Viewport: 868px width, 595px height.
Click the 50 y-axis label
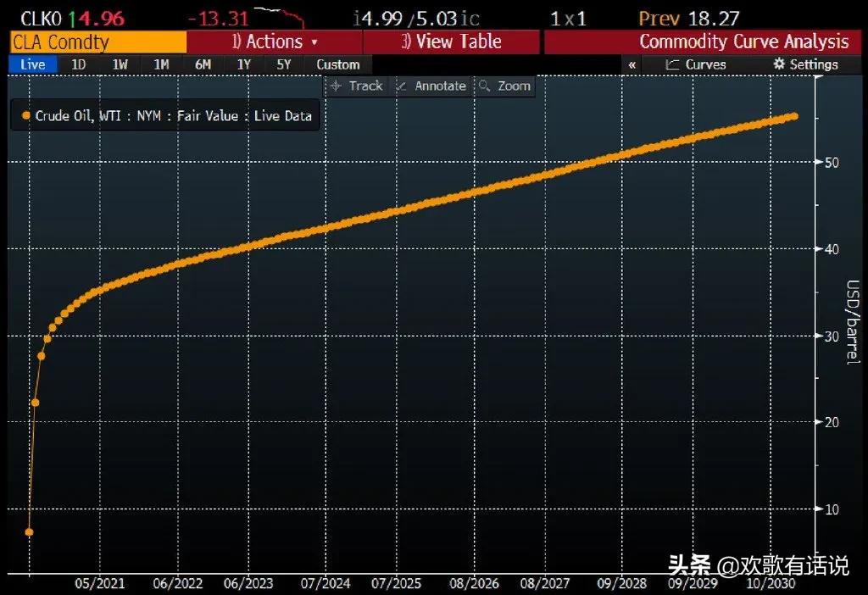click(832, 163)
